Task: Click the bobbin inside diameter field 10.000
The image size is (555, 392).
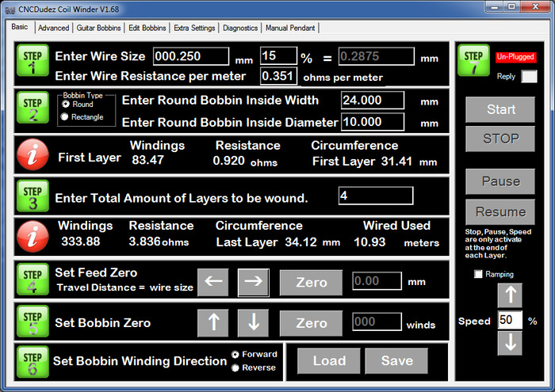Action: (373, 122)
